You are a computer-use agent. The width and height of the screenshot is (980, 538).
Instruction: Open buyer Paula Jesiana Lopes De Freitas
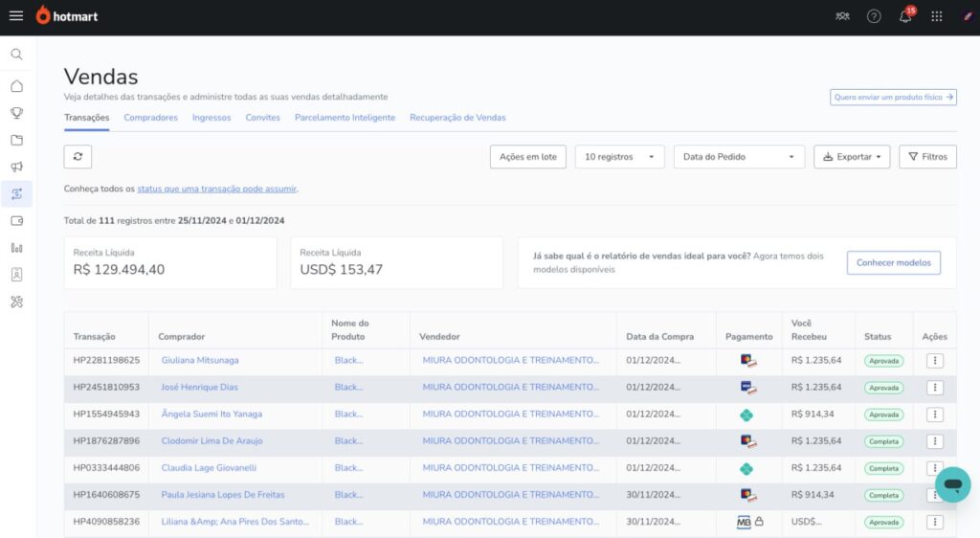[x=222, y=495]
